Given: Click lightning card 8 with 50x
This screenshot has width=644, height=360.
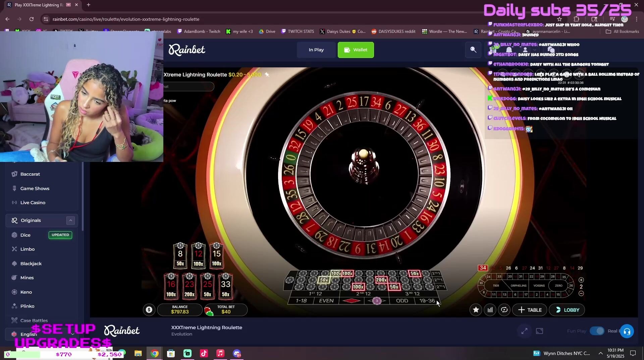Looking at the screenshot, I should coord(180,256).
